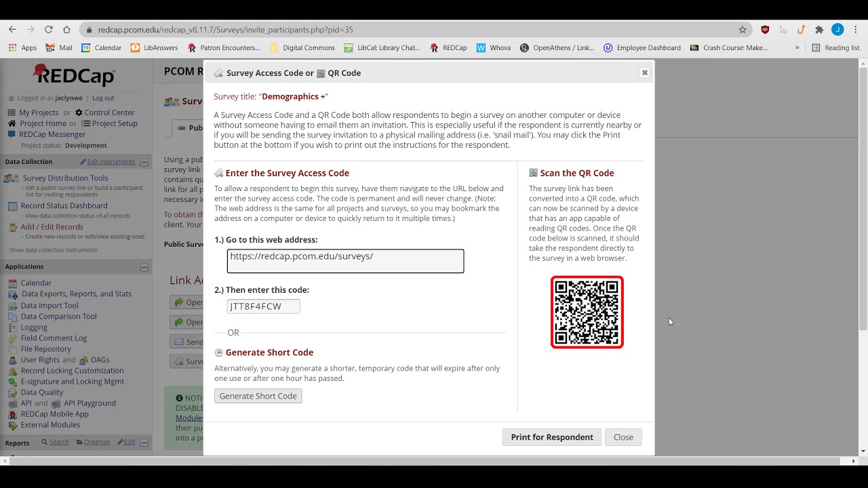Open External Modules

pos(50,425)
